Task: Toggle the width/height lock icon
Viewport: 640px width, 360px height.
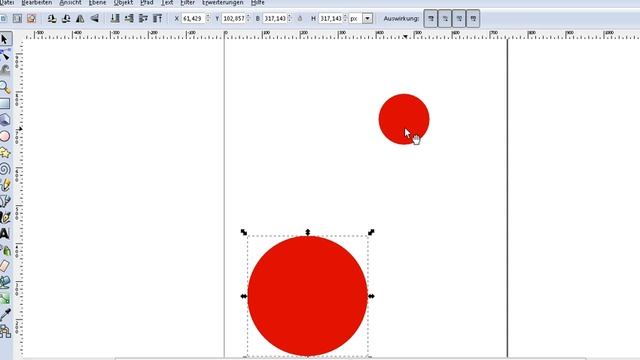Action: click(x=300, y=18)
